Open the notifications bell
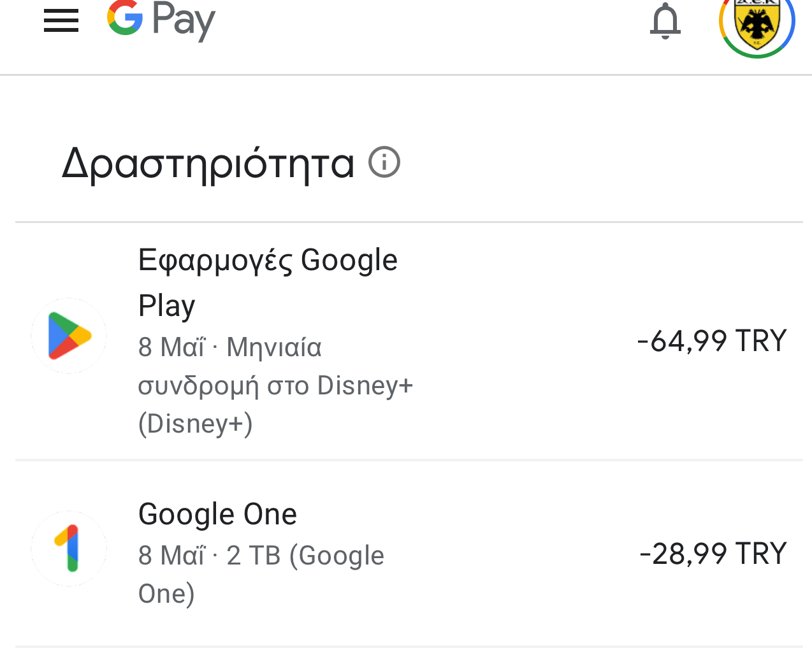812x662 pixels. click(x=665, y=21)
